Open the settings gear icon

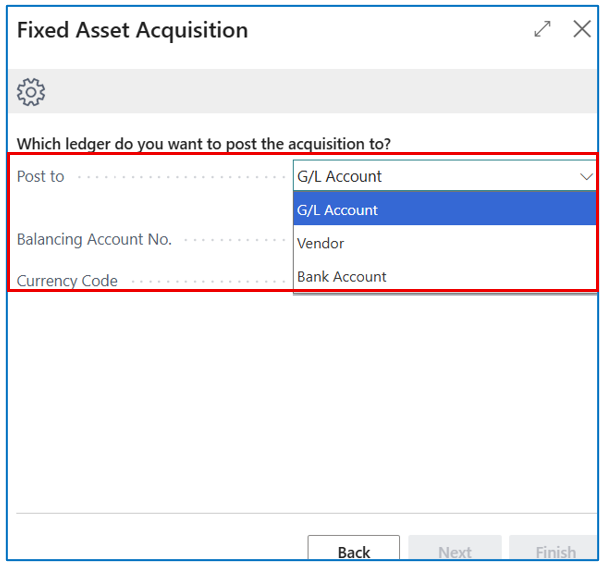coord(31,93)
